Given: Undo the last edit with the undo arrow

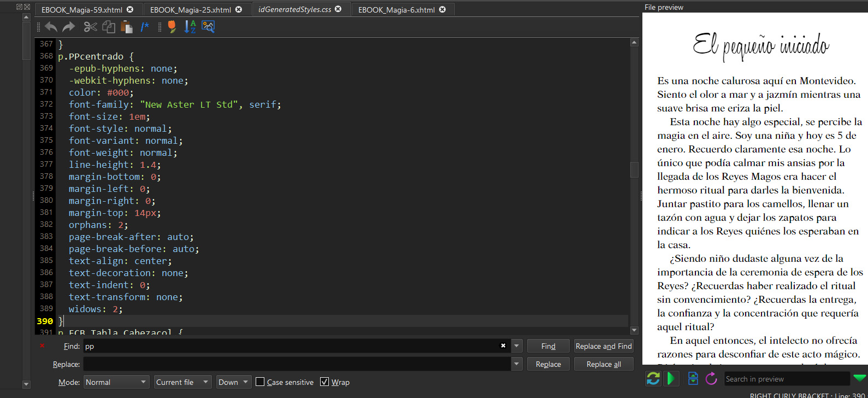Looking at the screenshot, I should tap(51, 27).
